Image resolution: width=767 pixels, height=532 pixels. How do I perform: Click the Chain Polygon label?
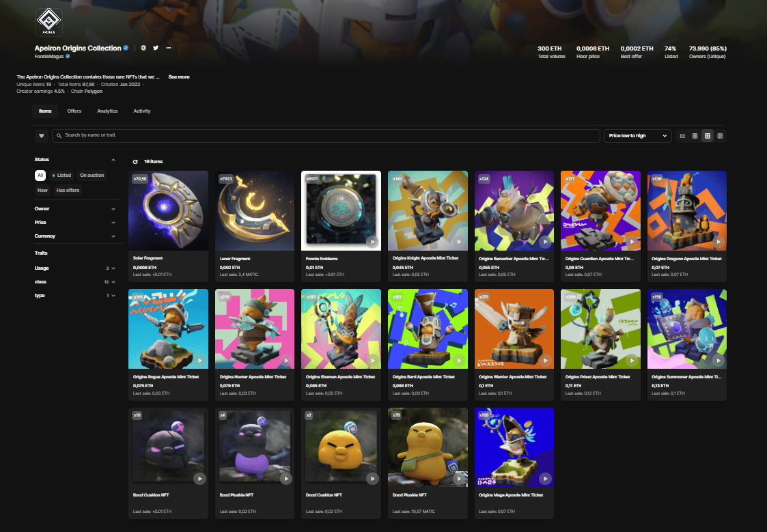pyautogui.click(x=87, y=92)
